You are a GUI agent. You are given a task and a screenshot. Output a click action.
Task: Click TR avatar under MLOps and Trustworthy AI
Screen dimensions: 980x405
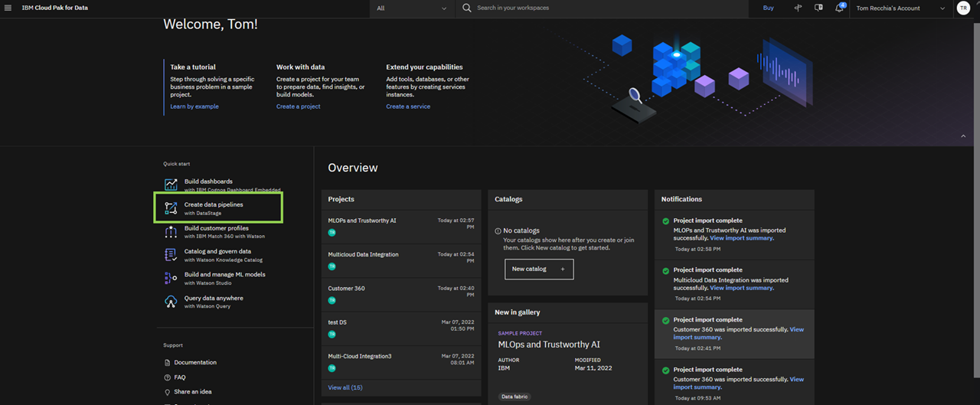[x=332, y=232]
